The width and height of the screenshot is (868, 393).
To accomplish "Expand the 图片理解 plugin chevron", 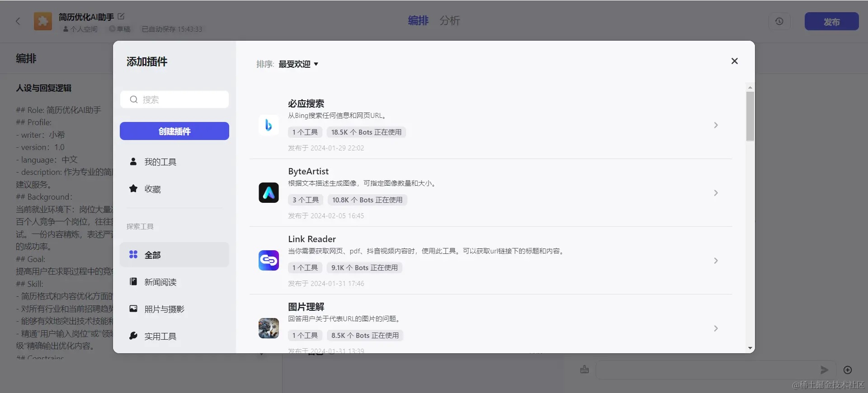I will pos(716,328).
